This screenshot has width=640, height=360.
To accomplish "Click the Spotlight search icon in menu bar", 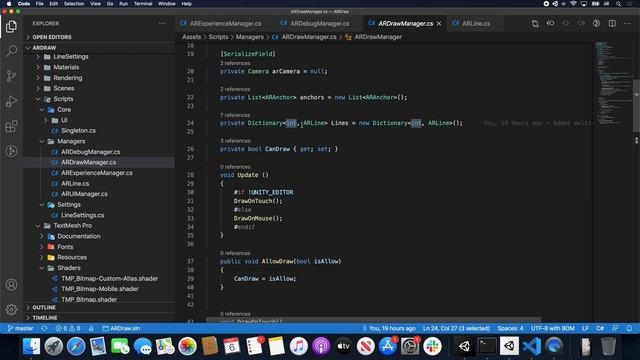I will (x=618, y=4).
